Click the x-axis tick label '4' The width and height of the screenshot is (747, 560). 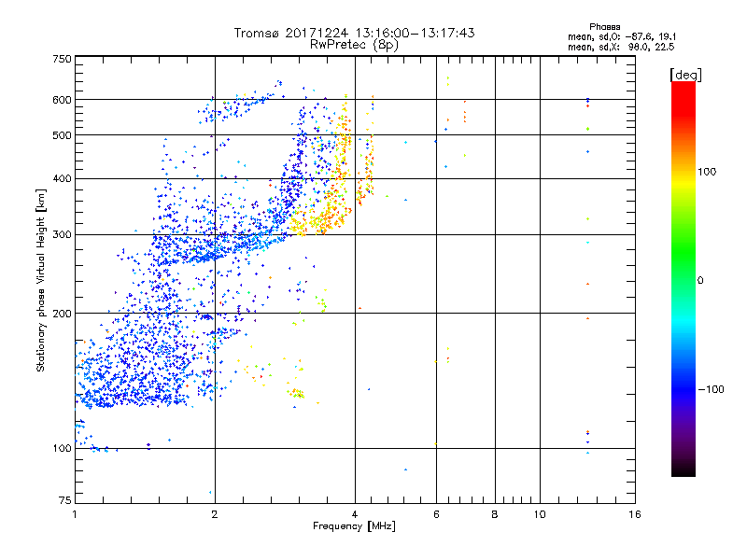tap(355, 514)
